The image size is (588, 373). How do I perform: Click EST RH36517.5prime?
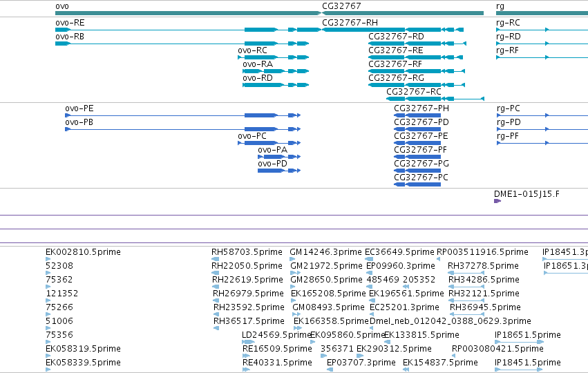(249, 321)
